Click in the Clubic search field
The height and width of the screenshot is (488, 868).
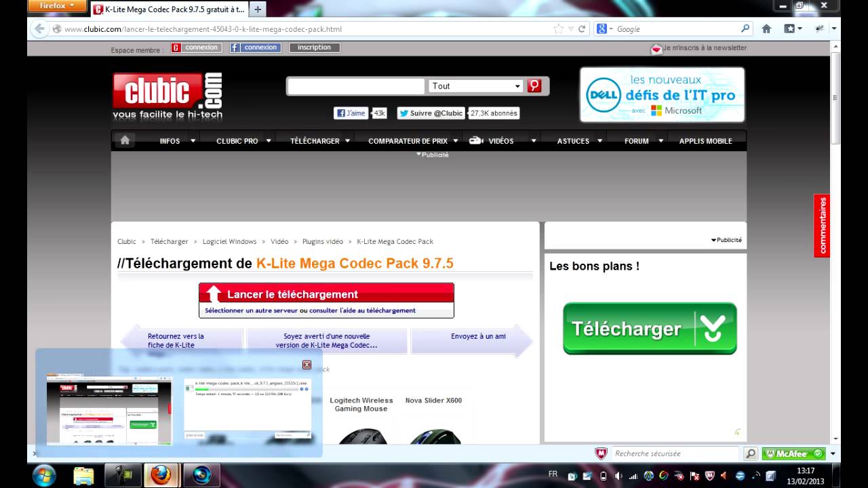[356, 86]
